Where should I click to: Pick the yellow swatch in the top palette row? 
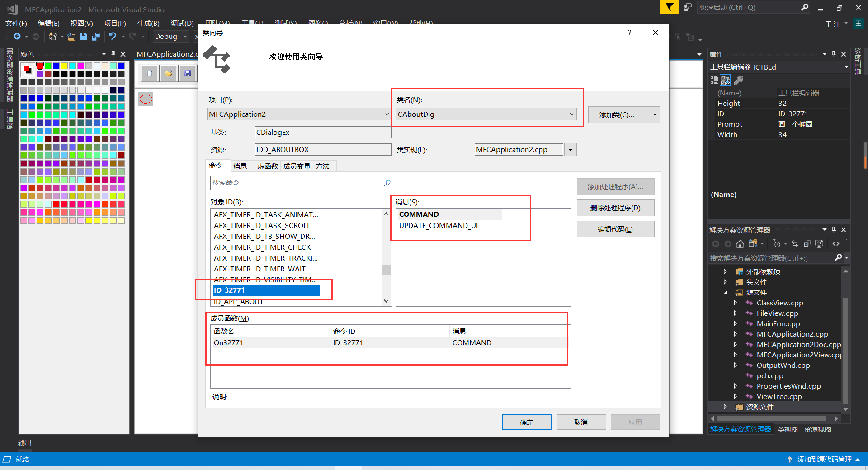[x=64, y=66]
